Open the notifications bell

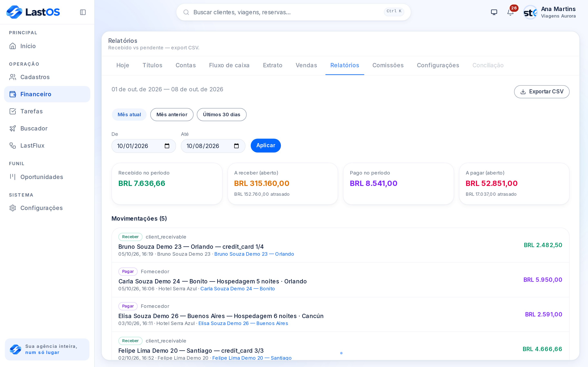click(510, 12)
